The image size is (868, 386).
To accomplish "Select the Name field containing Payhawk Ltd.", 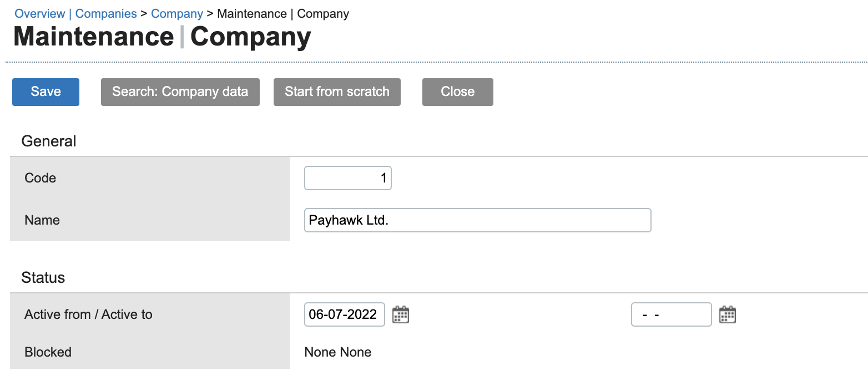I will coord(477,220).
